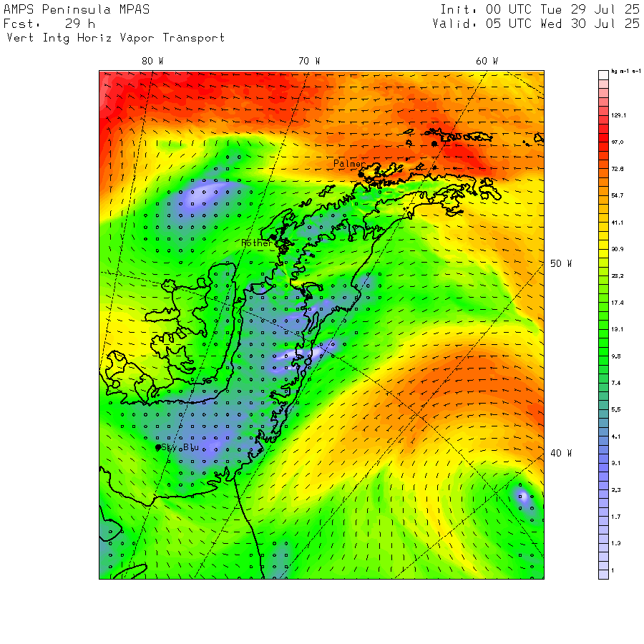Click 'Valid: 05 UTC Wed 30 Jul 25' text

click(x=536, y=24)
